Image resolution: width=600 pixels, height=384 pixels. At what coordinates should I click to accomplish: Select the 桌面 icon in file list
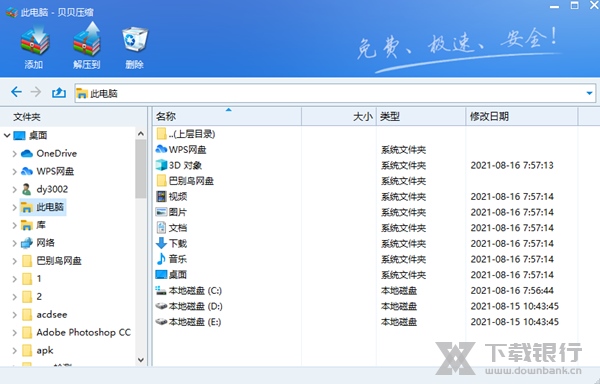pos(161,274)
